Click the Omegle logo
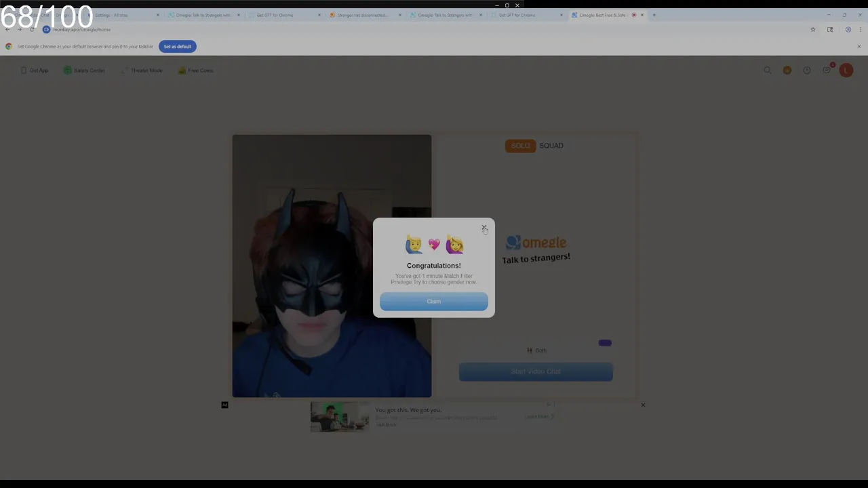 (536, 243)
